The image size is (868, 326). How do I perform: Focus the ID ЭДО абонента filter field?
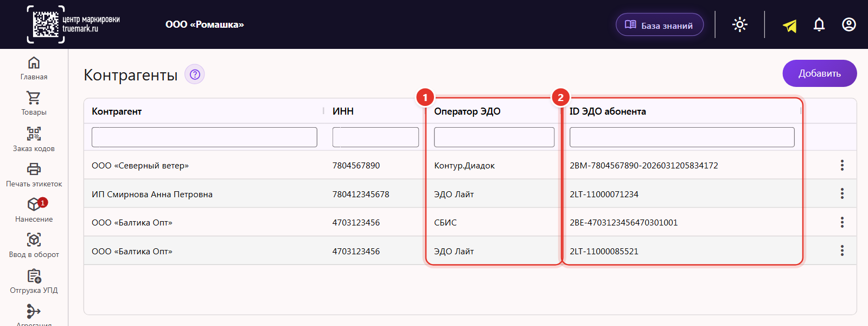(x=682, y=137)
